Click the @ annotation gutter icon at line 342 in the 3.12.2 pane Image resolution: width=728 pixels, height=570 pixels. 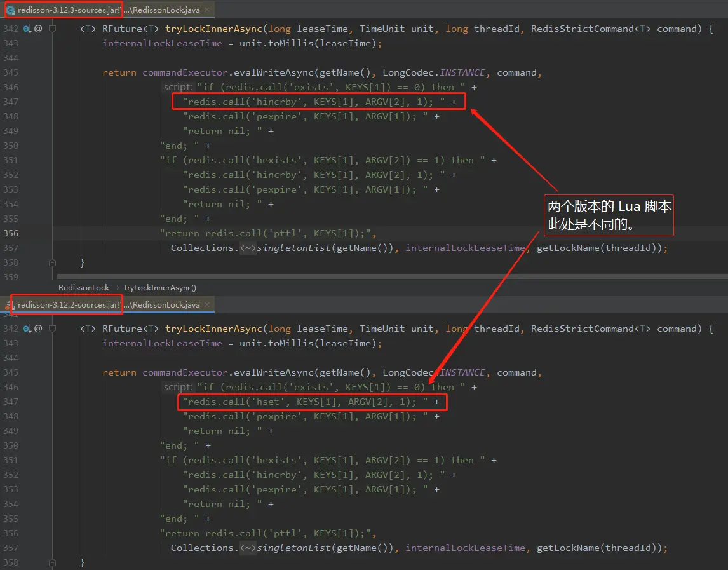pos(38,329)
